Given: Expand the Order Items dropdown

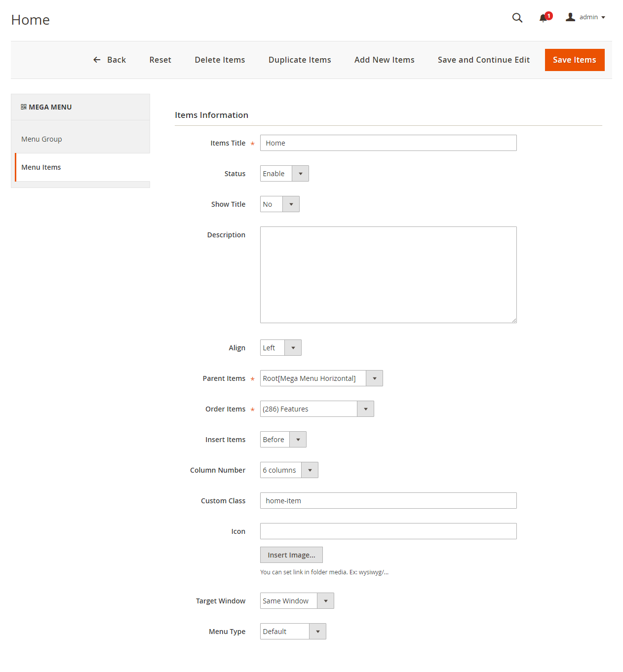Looking at the screenshot, I should pyautogui.click(x=317, y=409).
